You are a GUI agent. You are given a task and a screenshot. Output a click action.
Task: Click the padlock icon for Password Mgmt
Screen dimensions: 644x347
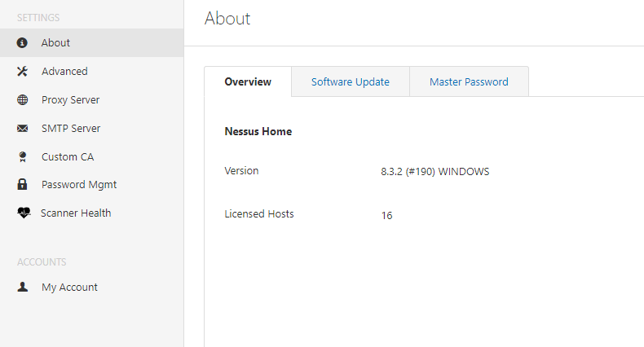[23, 185]
